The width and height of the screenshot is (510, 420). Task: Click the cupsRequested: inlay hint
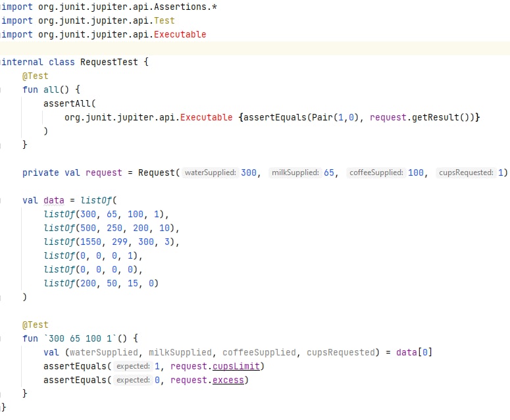(466, 172)
